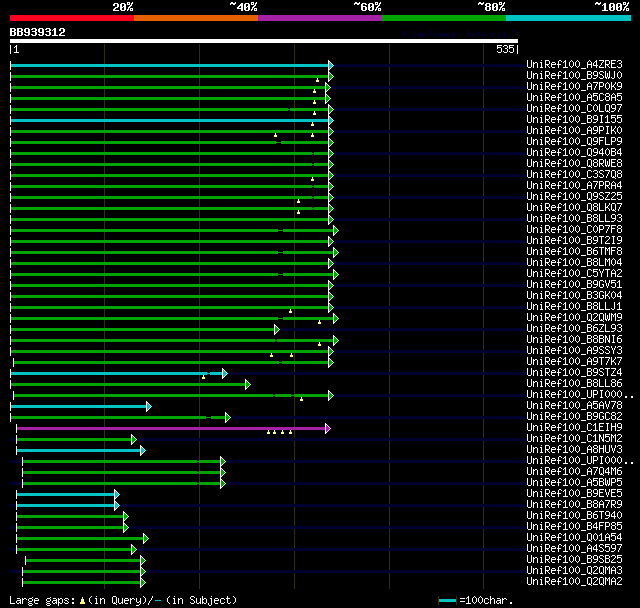Select label UniRef100_Q940B4

[x=574, y=153]
